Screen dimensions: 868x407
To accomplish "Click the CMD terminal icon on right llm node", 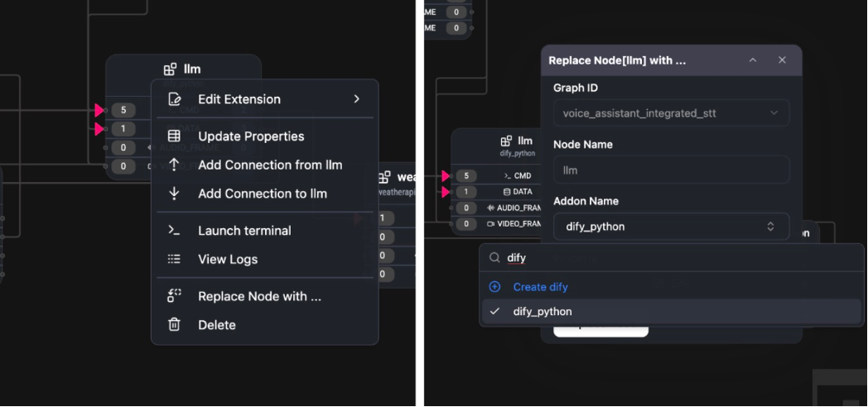I will pyautogui.click(x=507, y=176).
